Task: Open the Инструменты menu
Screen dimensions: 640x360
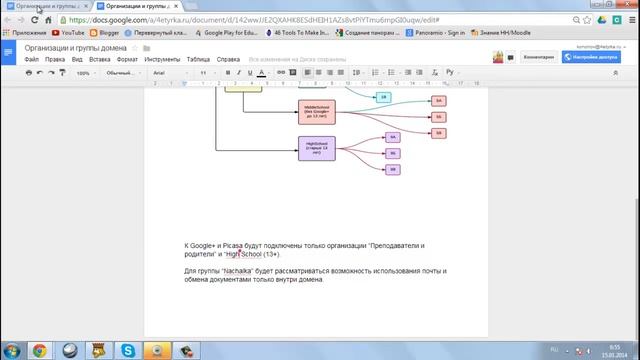Action: click(x=162, y=60)
